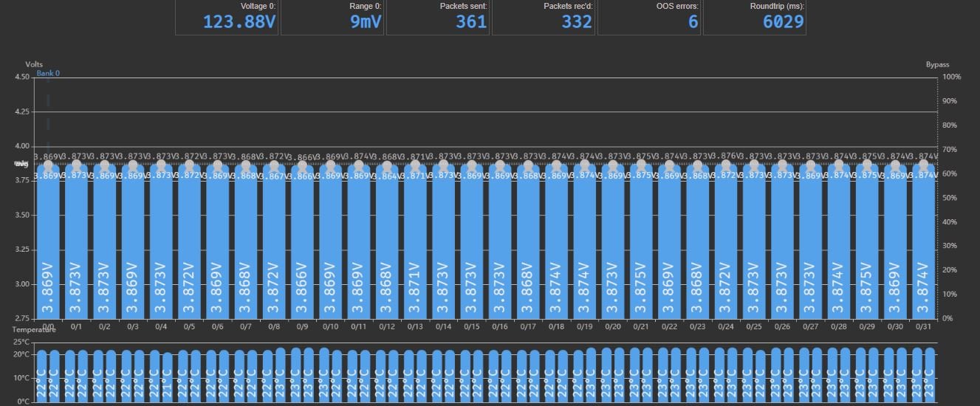Click the gray marker dot on cell 0/5

coord(189,166)
